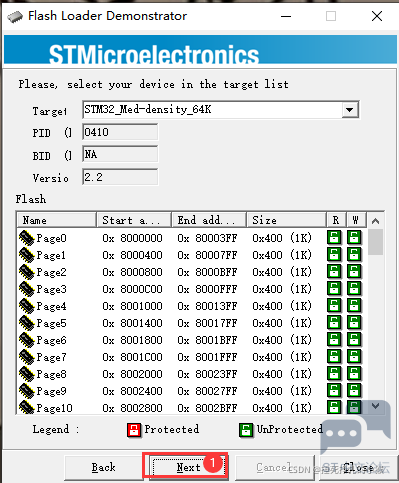Click the Version field showing 2.2
The width and height of the screenshot is (399, 483).
[x=120, y=177]
